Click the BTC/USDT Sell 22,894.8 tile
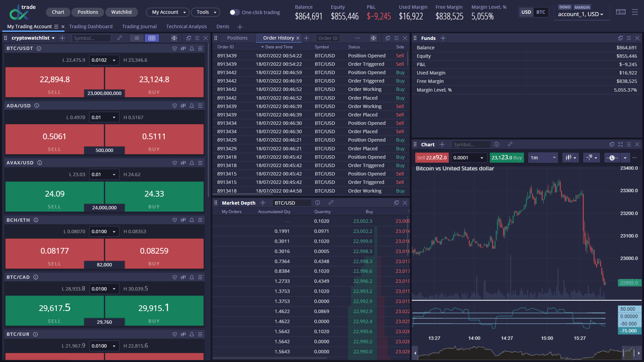This screenshot has height=362, width=644. [55, 82]
